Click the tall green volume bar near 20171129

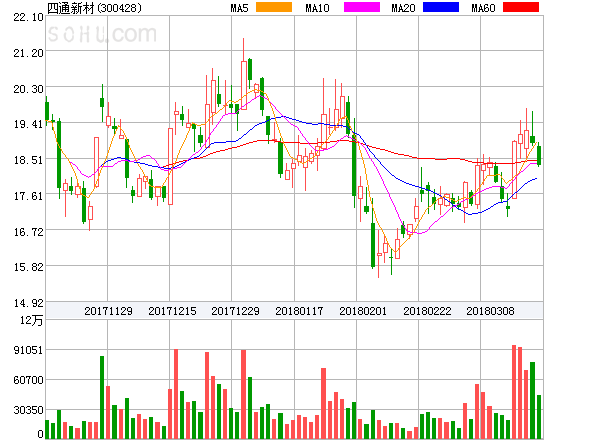click(x=102, y=397)
